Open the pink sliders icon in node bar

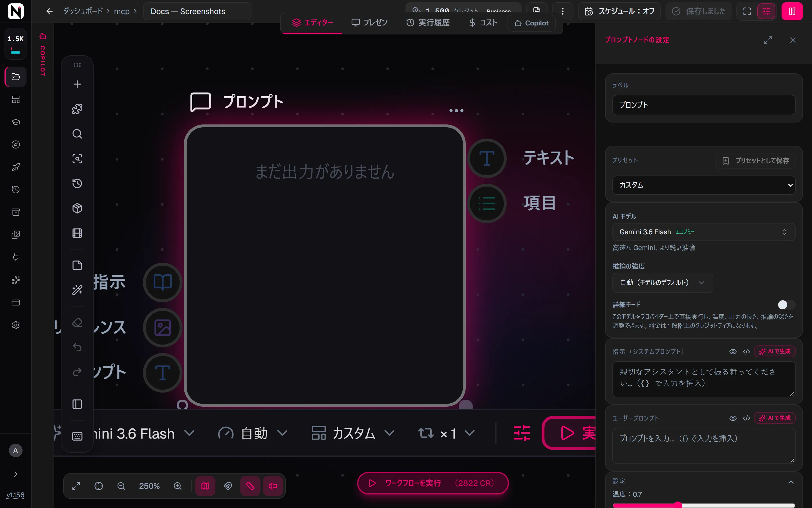(x=522, y=433)
